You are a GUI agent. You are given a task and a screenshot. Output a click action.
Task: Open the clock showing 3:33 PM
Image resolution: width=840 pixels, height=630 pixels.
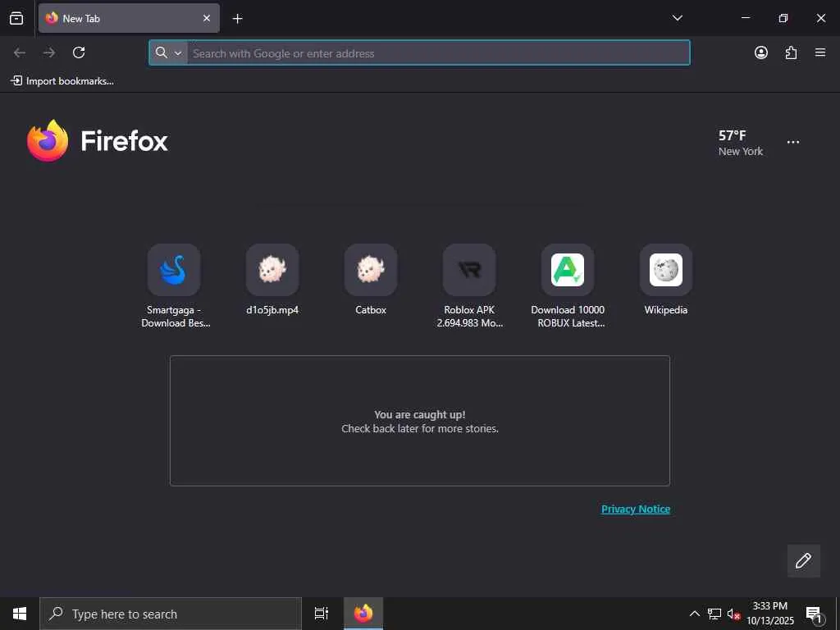pos(770,614)
